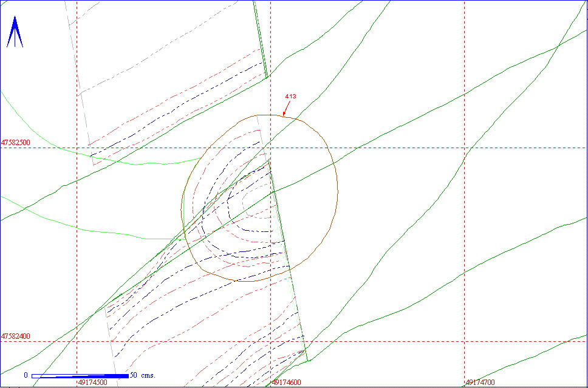Viewport: 588px width, 388px height.
Task: Click the blue scale bar
Action: click(80, 376)
